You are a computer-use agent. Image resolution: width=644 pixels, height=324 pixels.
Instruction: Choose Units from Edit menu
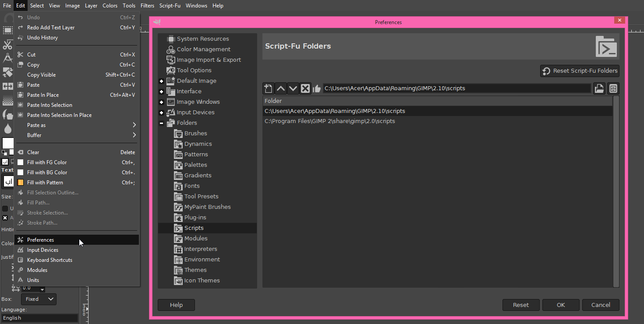pos(77,280)
